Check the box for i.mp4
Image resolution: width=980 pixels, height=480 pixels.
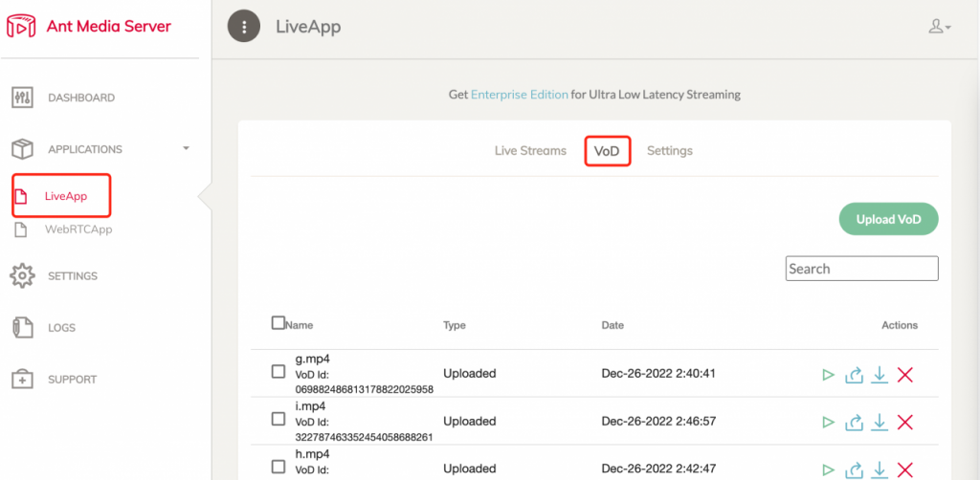point(278,419)
